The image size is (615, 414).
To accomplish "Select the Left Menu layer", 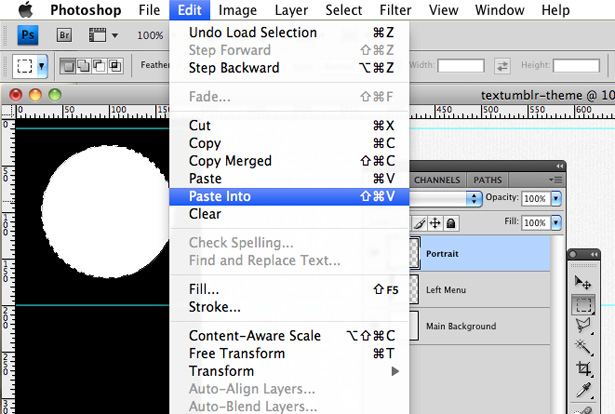I will point(480,290).
